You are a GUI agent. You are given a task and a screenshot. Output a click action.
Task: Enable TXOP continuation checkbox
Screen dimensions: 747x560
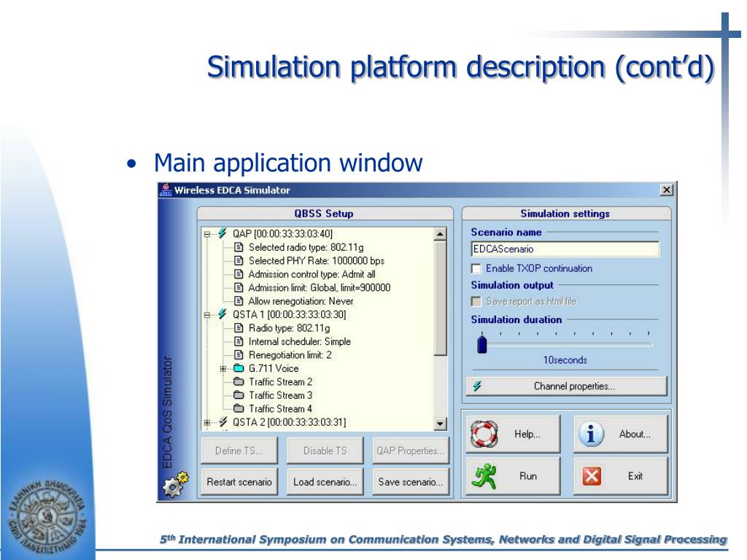(476, 268)
